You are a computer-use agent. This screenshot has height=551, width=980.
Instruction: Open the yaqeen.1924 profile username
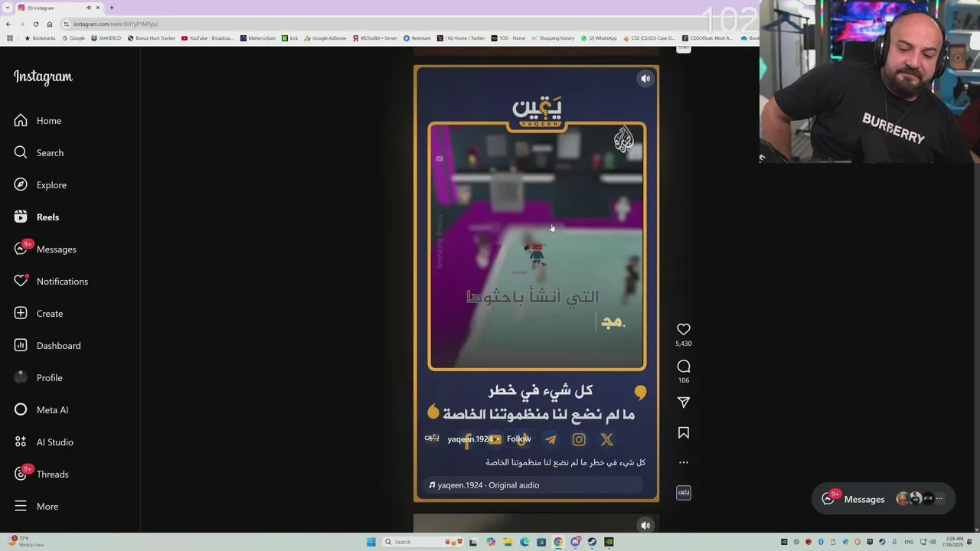click(x=470, y=439)
